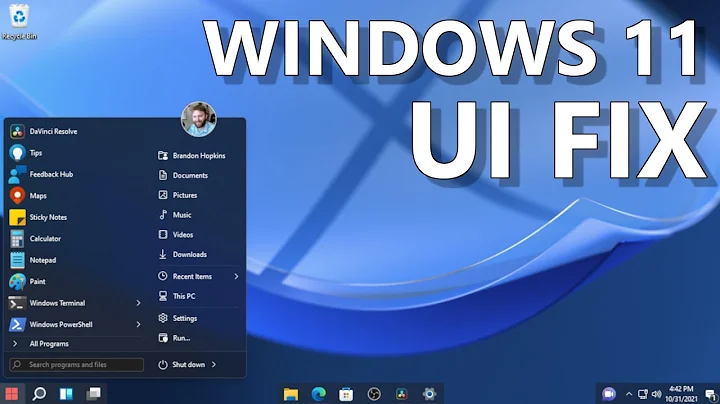Open Settings gear on the taskbar

pos(429,394)
